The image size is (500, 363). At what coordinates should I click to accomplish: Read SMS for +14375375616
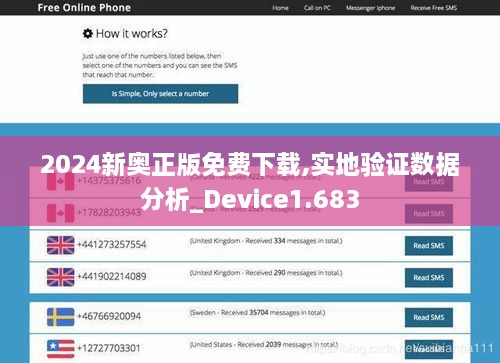pyautogui.click(x=429, y=182)
